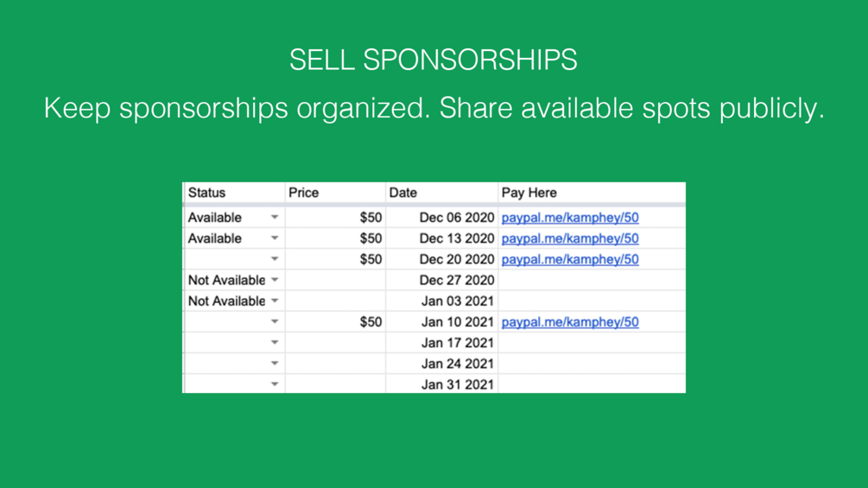The width and height of the screenshot is (868, 488).
Task: Open the Status dropdown for Dec 06 2020
Action: [275, 218]
